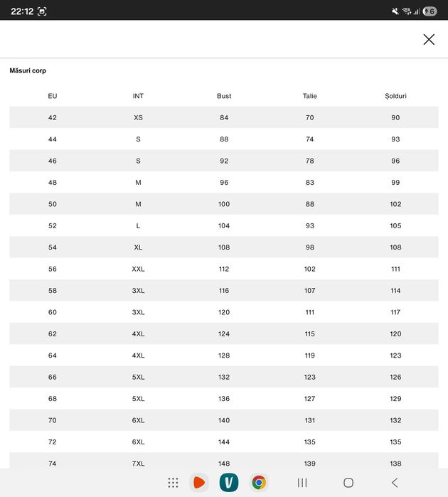Close the size chart with the X icon
Screen dimensions: 448x497
pyautogui.click(x=429, y=40)
